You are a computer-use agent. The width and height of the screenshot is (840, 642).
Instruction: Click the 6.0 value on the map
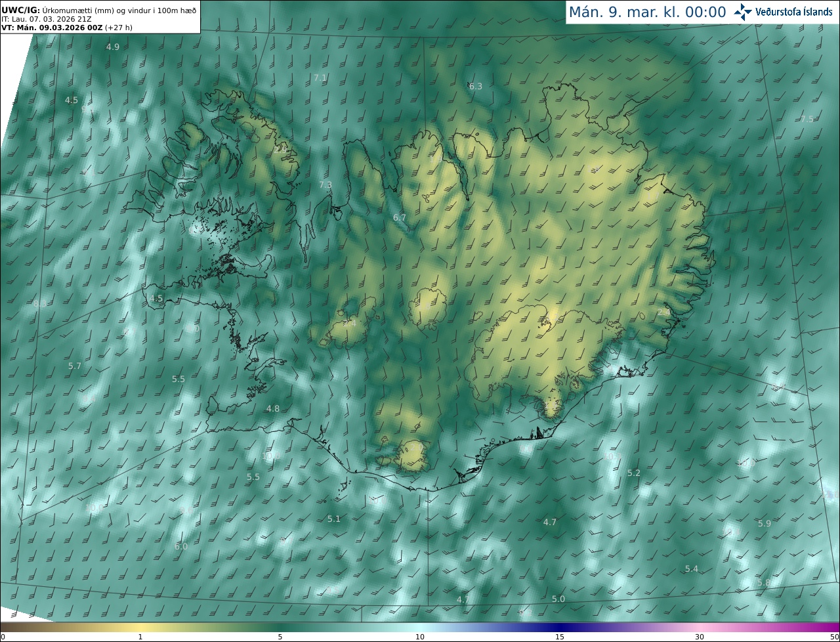tap(181, 546)
